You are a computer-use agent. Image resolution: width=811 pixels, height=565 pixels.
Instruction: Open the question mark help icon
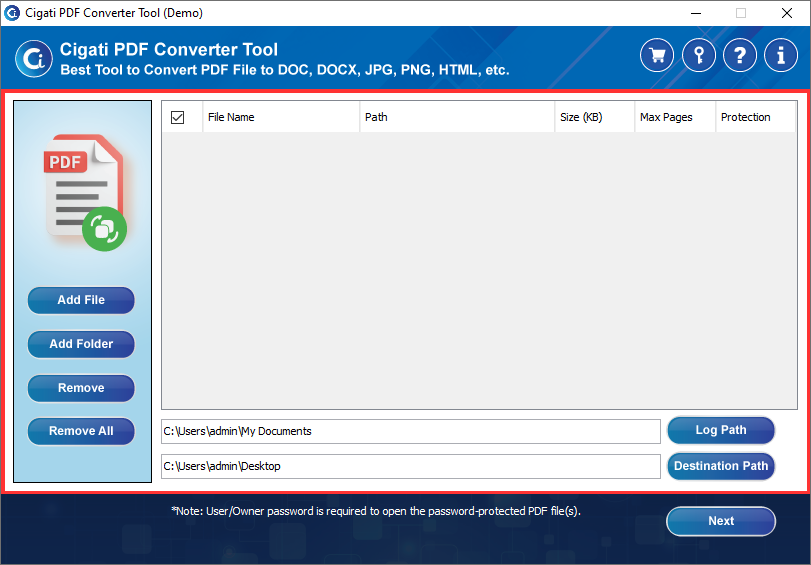(740, 55)
